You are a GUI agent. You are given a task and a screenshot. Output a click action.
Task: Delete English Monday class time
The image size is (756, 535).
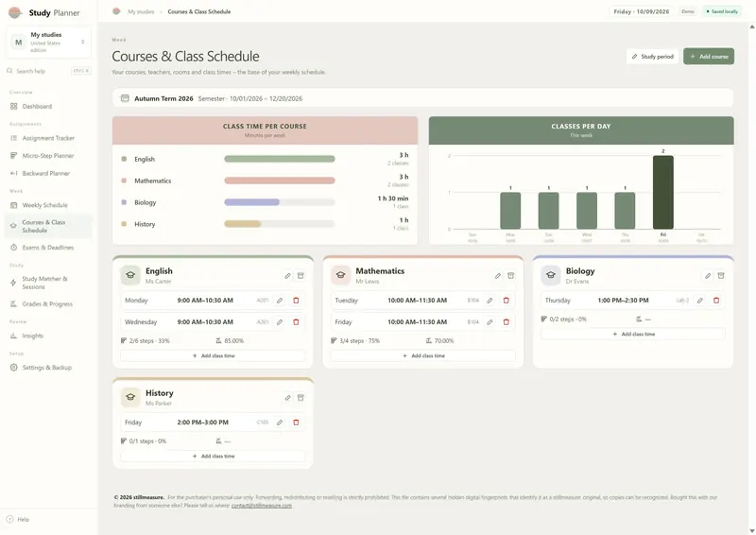296,301
